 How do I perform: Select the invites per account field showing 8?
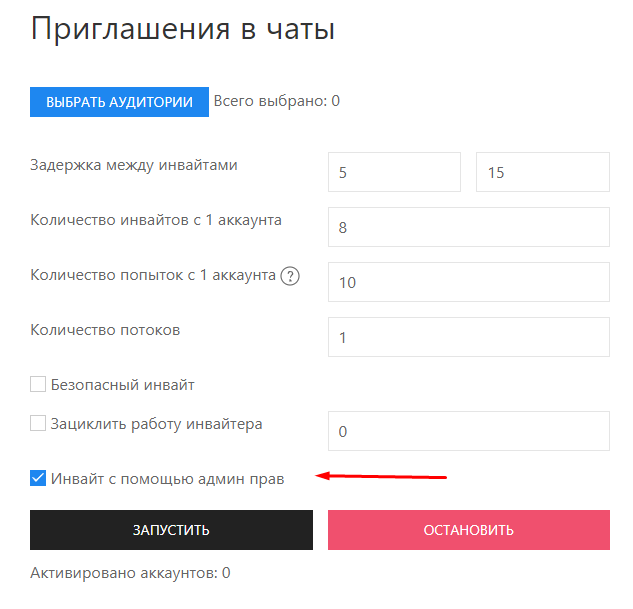tap(468, 227)
